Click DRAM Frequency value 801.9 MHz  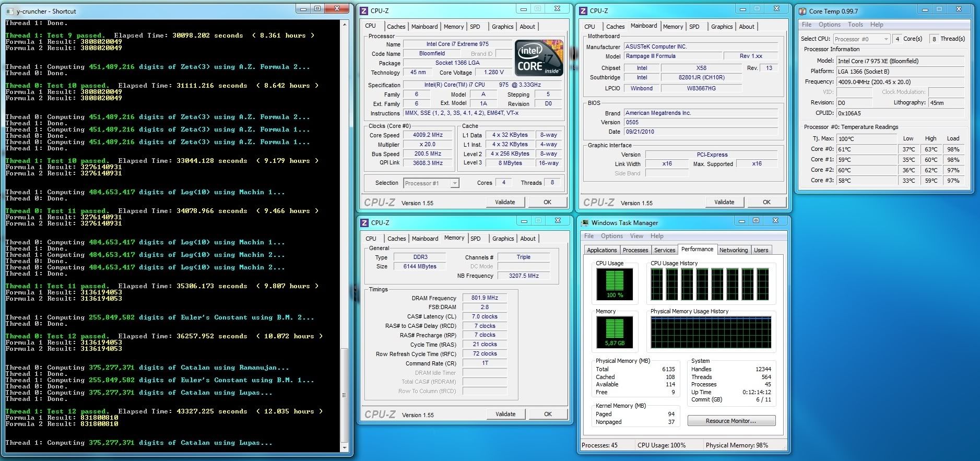coord(485,298)
